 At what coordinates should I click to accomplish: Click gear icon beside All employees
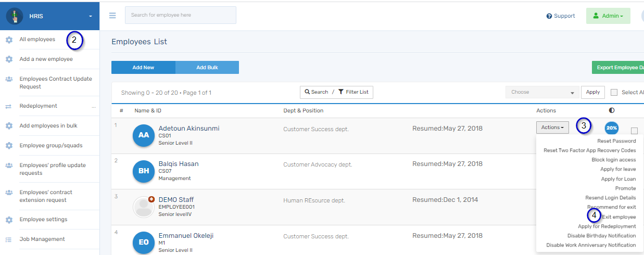tap(9, 40)
